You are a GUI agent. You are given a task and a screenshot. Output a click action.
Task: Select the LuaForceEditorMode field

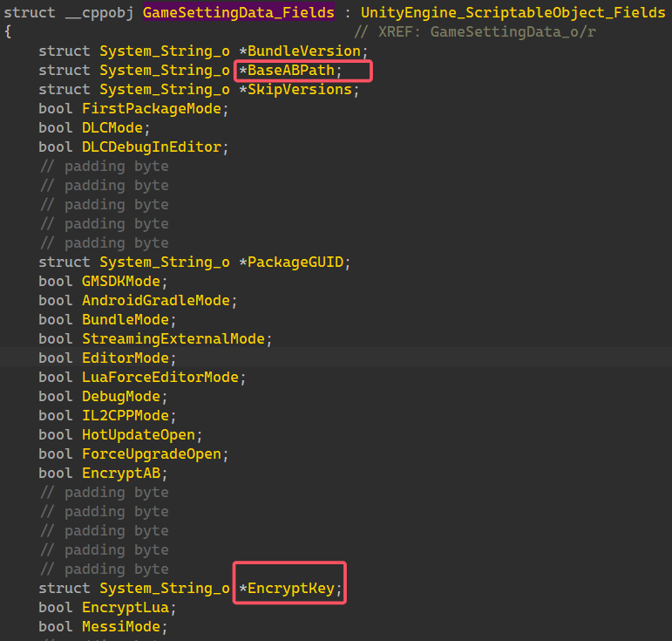(163, 377)
